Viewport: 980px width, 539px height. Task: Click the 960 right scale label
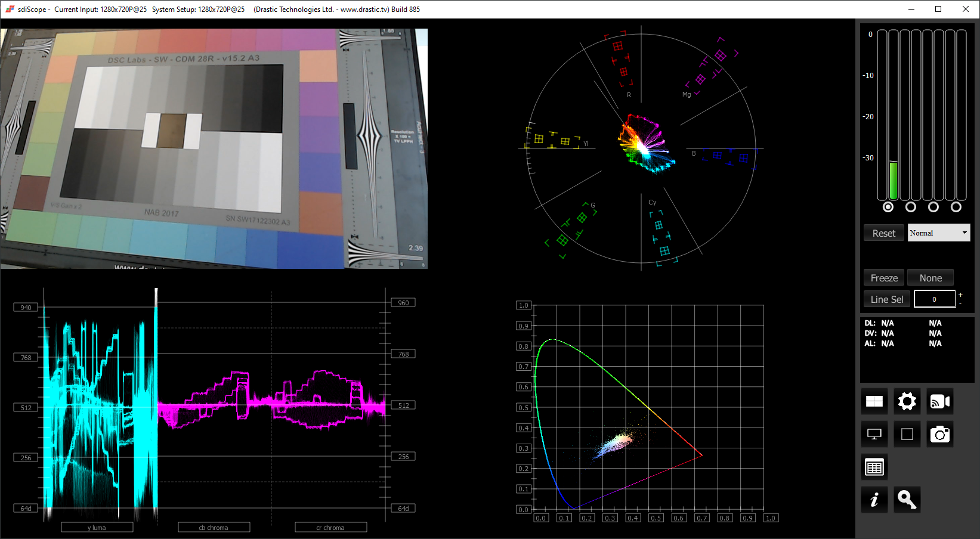[403, 303]
